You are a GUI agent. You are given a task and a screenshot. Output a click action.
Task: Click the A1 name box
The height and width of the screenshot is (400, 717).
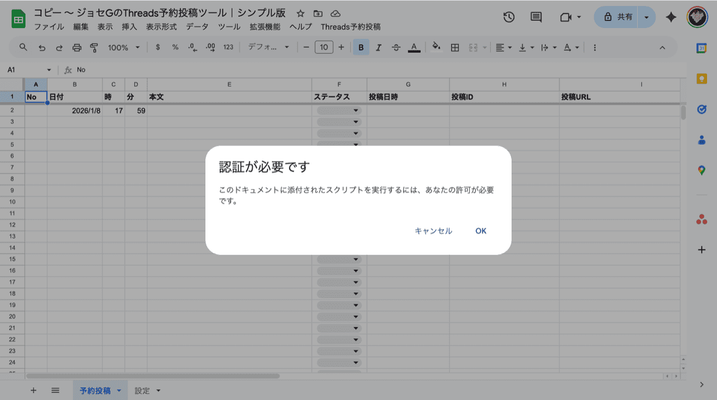[28, 70]
